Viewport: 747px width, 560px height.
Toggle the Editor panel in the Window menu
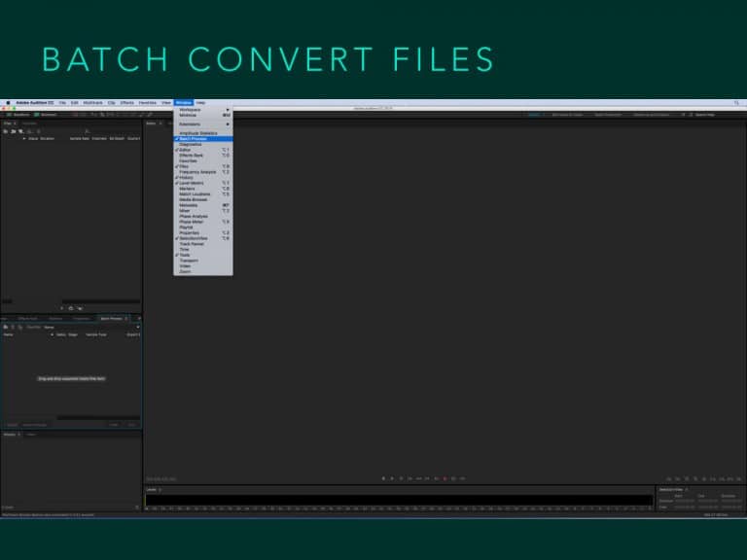(203, 150)
